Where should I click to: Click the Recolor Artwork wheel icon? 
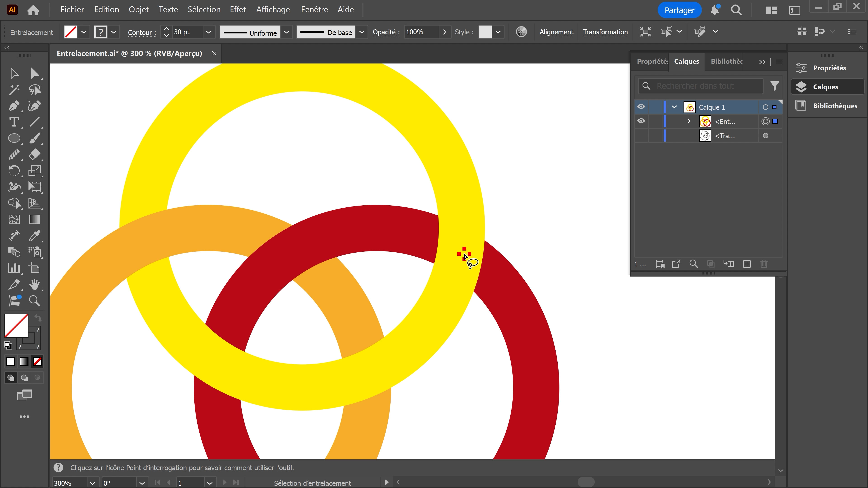521,32
